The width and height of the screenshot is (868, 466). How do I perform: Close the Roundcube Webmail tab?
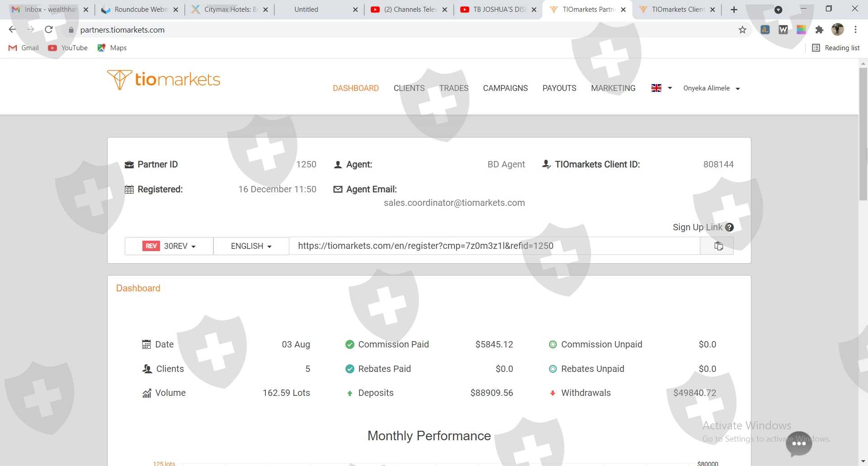176,10
